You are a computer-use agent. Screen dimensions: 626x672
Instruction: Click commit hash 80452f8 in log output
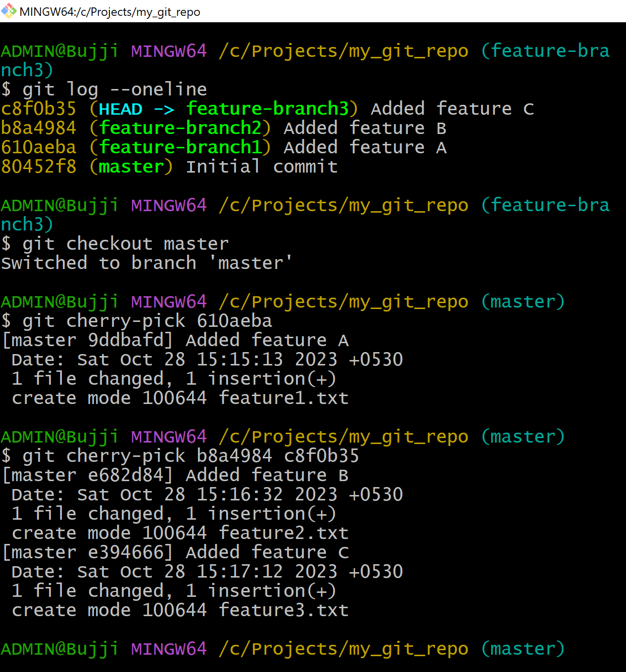[39, 167]
